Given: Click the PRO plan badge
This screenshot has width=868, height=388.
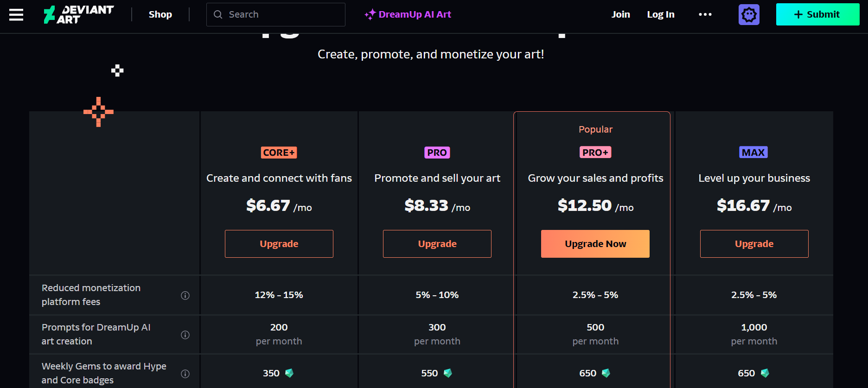Looking at the screenshot, I should click(437, 153).
